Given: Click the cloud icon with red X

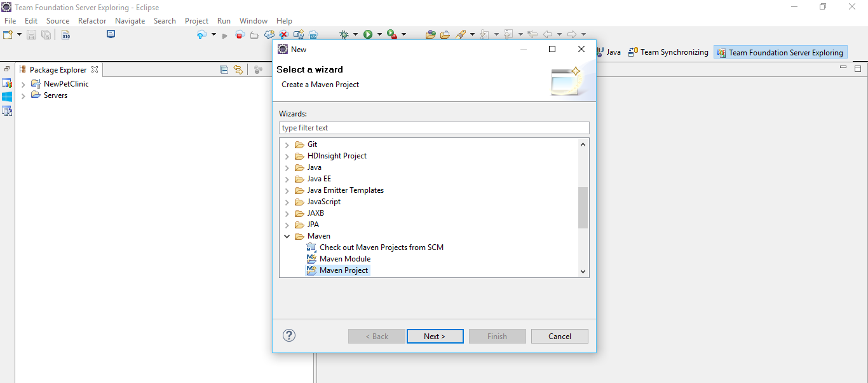Looking at the screenshot, I should 284,34.
